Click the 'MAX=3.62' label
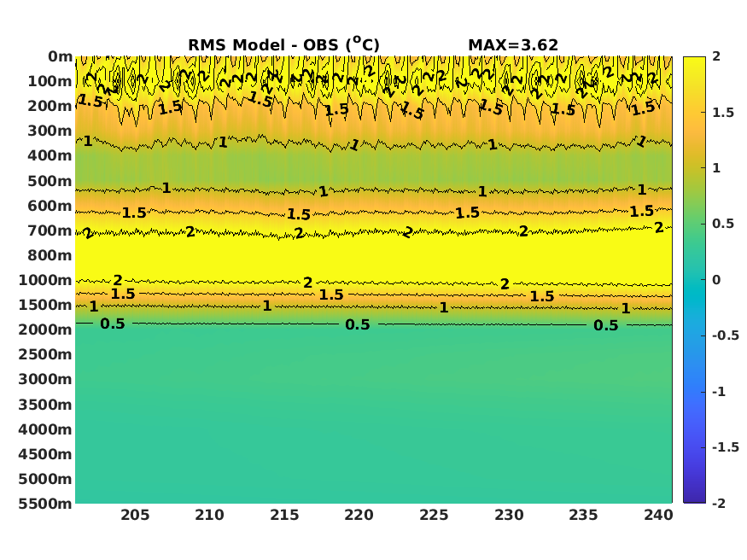Screen dimensions: 747x560 [x=513, y=45]
